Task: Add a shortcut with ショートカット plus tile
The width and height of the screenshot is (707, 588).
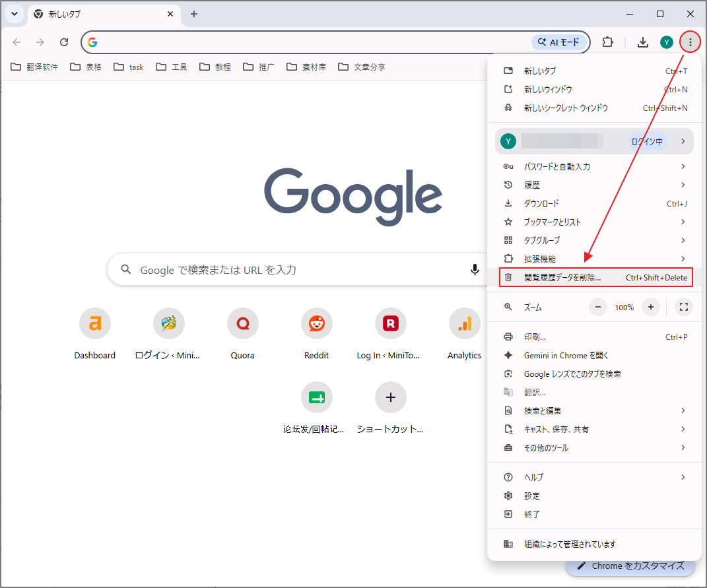Action: (x=391, y=408)
